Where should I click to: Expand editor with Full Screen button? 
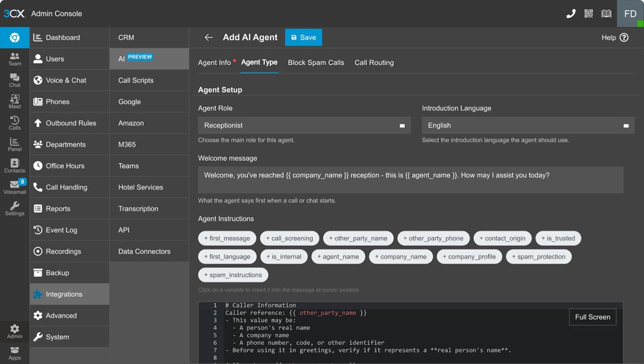[592, 317]
